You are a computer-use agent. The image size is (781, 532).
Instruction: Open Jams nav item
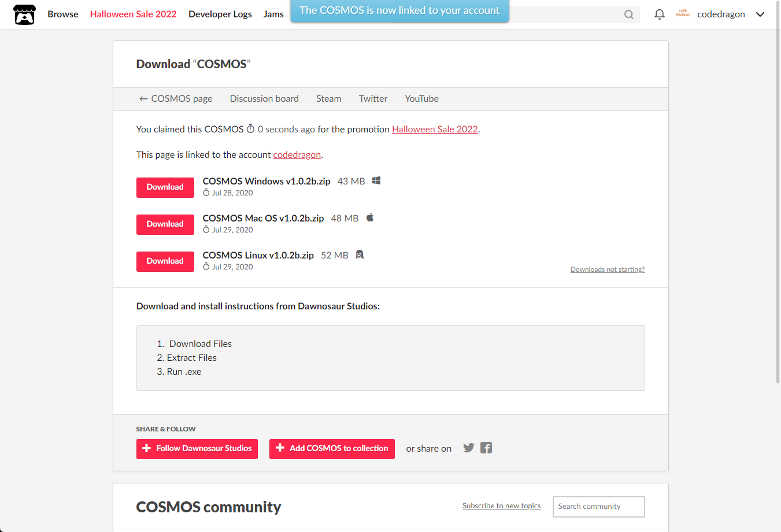pyautogui.click(x=273, y=14)
